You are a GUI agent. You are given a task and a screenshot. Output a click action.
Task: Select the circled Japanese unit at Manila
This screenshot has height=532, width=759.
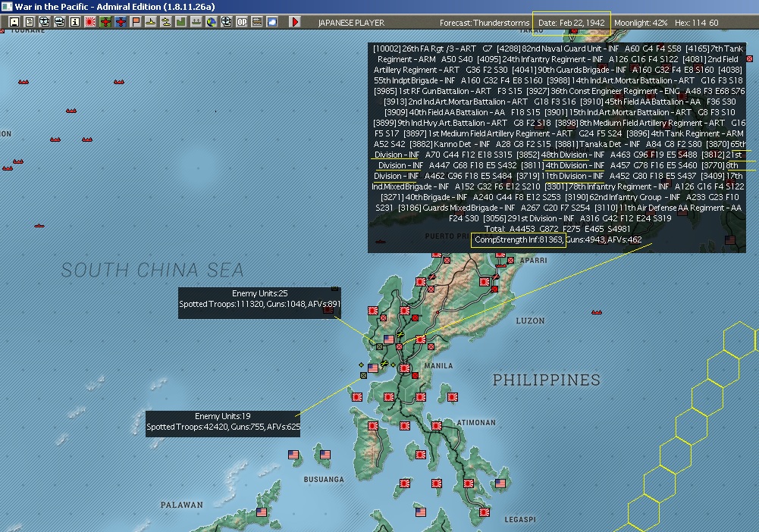(405, 368)
